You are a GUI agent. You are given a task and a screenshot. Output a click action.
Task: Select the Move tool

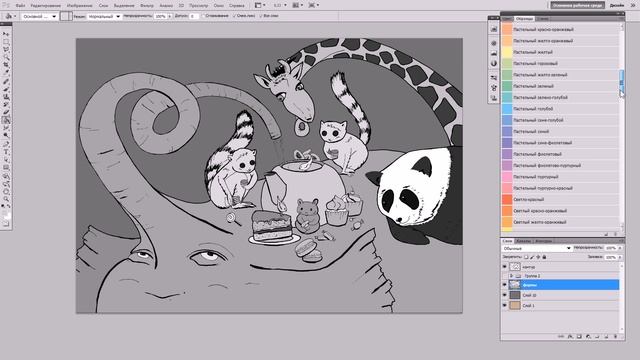(6, 34)
